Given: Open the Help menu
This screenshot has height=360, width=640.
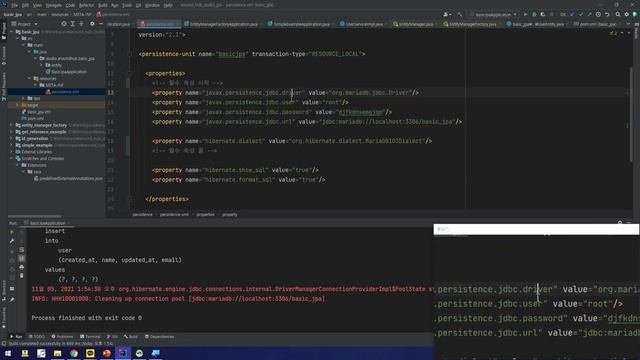Looking at the screenshot, I should [168, 5].
